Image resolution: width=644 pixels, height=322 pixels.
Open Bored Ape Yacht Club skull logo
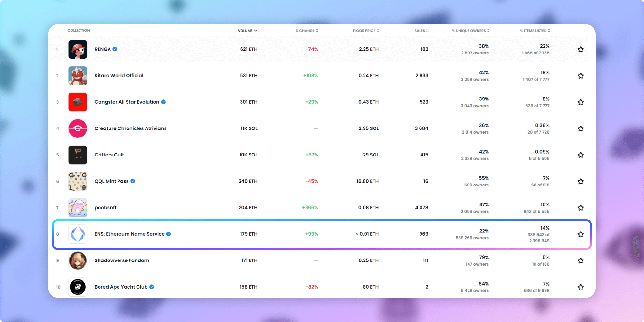(x=78, y=287)
